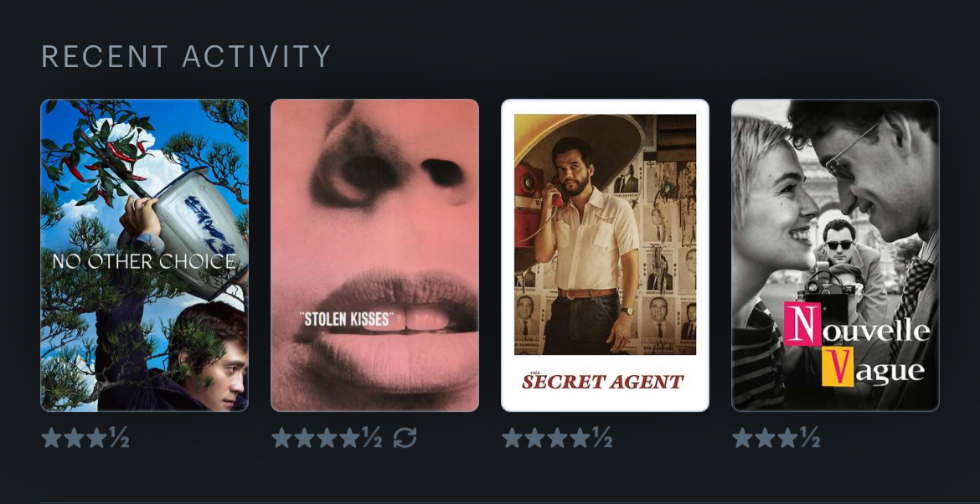This screenshot has width=980, height=504.
Task: Click the yellow V block in Nouvelle Vague
Action: coord(838,367)
